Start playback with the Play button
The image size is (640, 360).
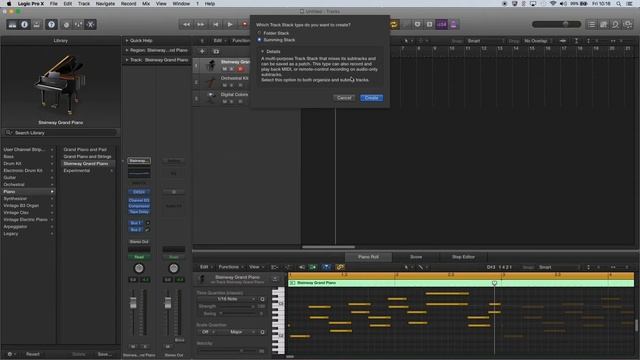(230, 24)
